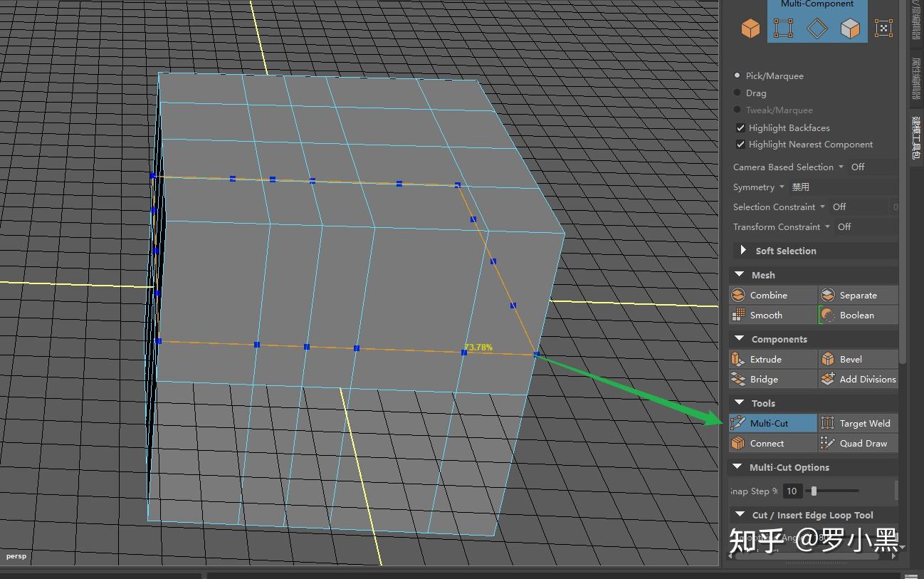924x579 pixels.
Task: Activate the Bridge tool
Action: tap(773, 379)
